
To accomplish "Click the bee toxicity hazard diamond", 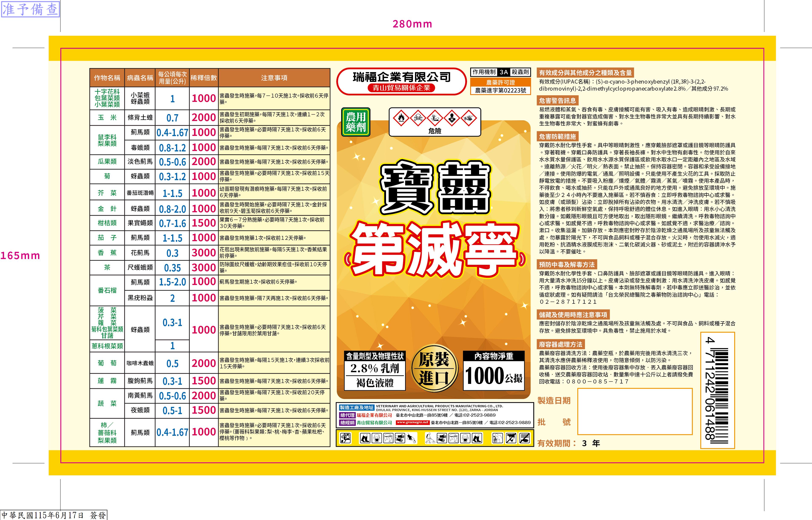I will click(468, 118).
